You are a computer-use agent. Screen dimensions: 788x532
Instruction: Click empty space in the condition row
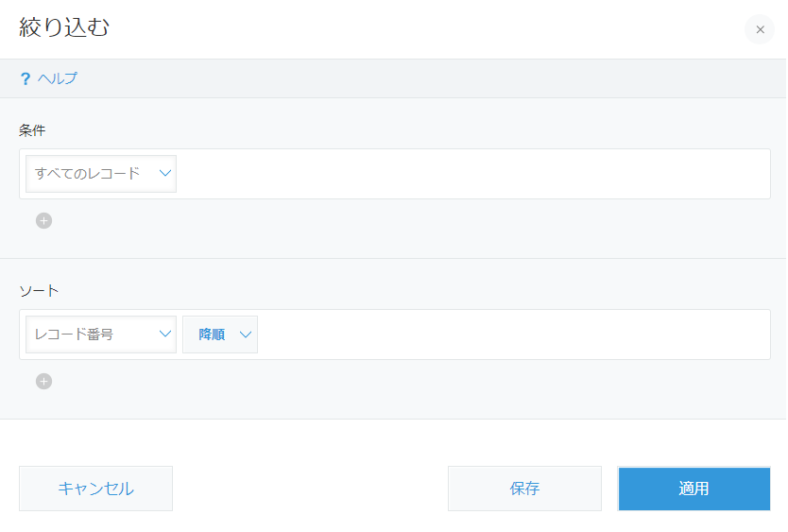coord(472,174)
